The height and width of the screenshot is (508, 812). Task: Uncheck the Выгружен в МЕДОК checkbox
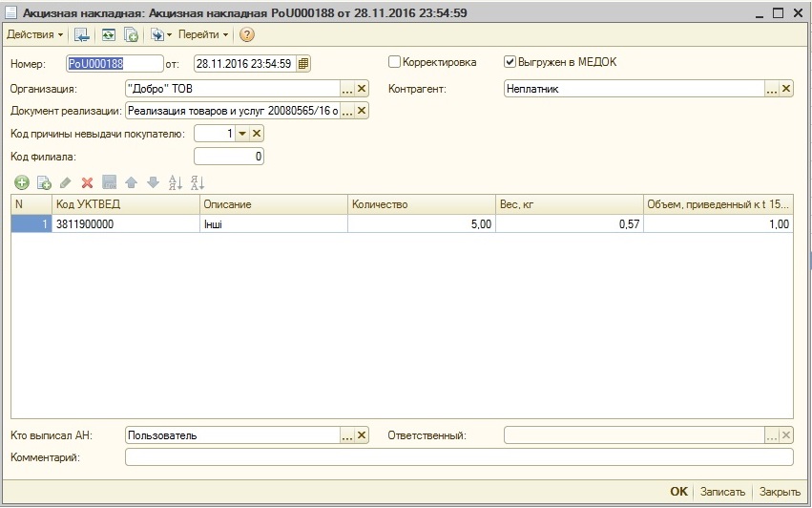510,62
